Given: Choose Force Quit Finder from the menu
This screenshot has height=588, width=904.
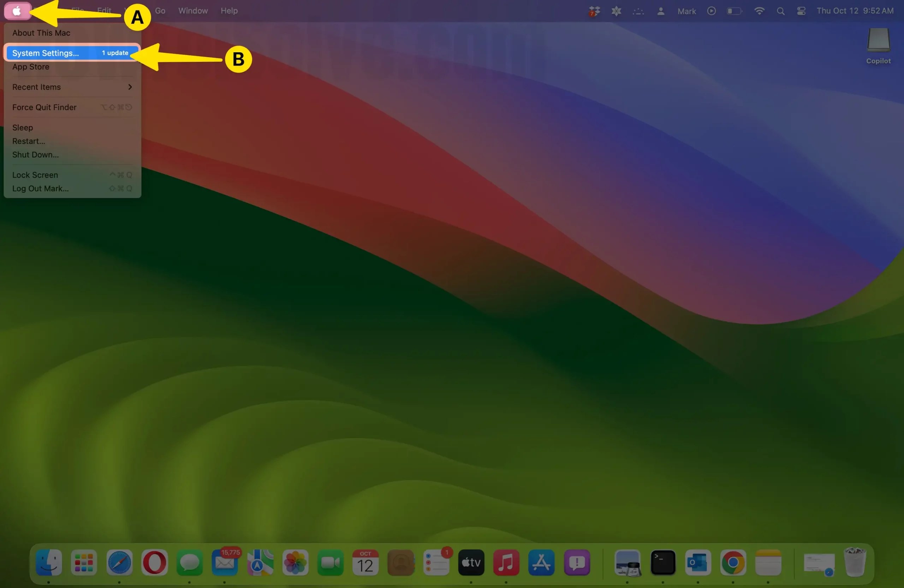Looking at the screenshot, I should click(x=44, y=107).
